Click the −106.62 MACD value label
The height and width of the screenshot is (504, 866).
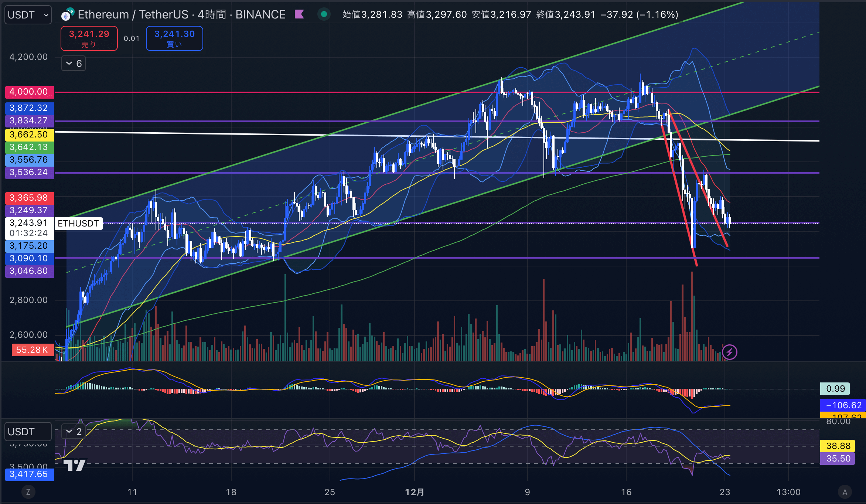pyautogui.click(x=843, y=405)
